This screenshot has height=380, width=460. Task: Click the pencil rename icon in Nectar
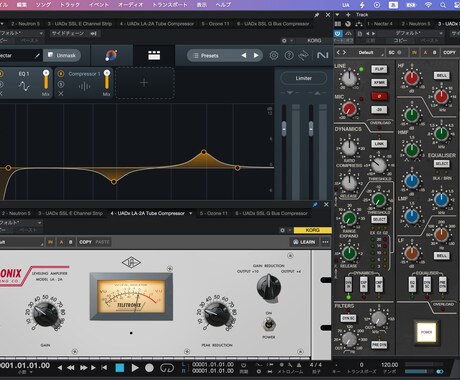click(x=37, y=56)
